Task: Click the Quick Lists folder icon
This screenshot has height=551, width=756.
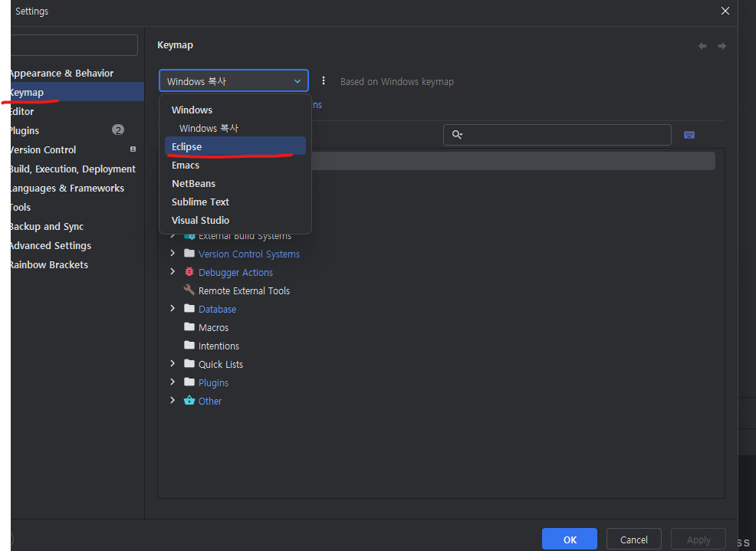Action: coord(189,363)
